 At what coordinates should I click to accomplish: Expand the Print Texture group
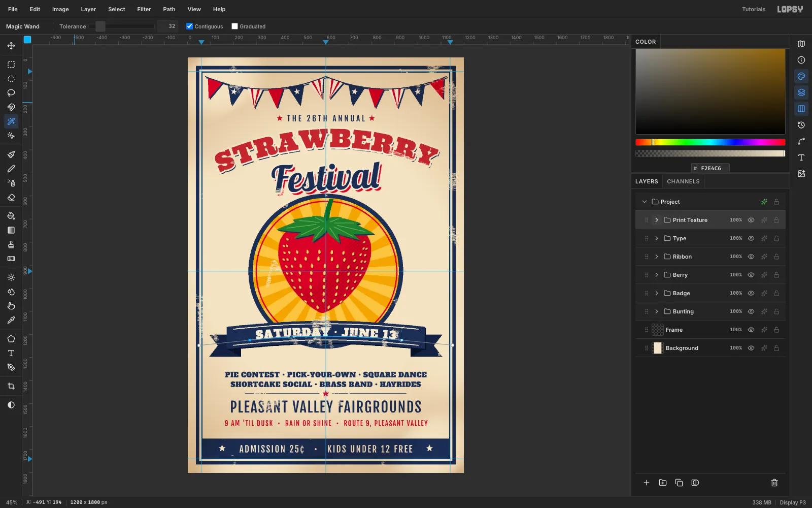tap(657, 220)
